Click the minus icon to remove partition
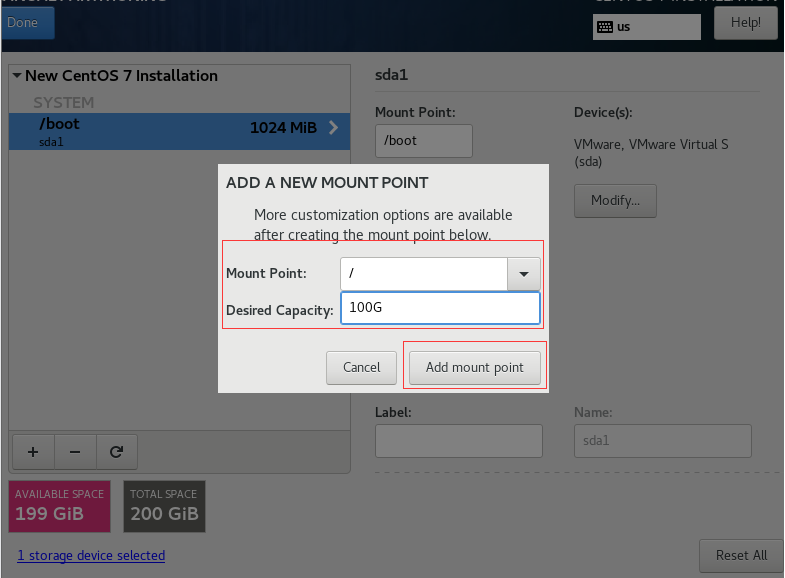This screenshot has width=785, height=578. pos(75,452)
